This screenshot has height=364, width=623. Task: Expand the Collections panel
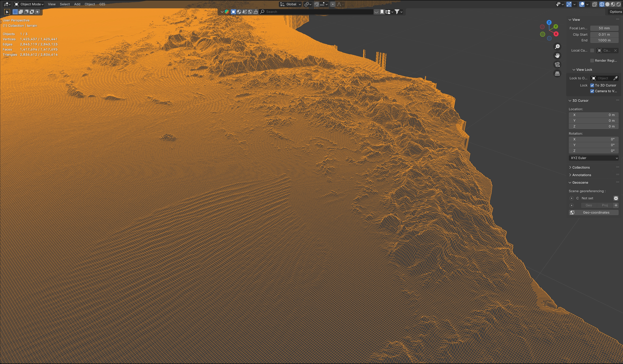click(x=581, y=167)
